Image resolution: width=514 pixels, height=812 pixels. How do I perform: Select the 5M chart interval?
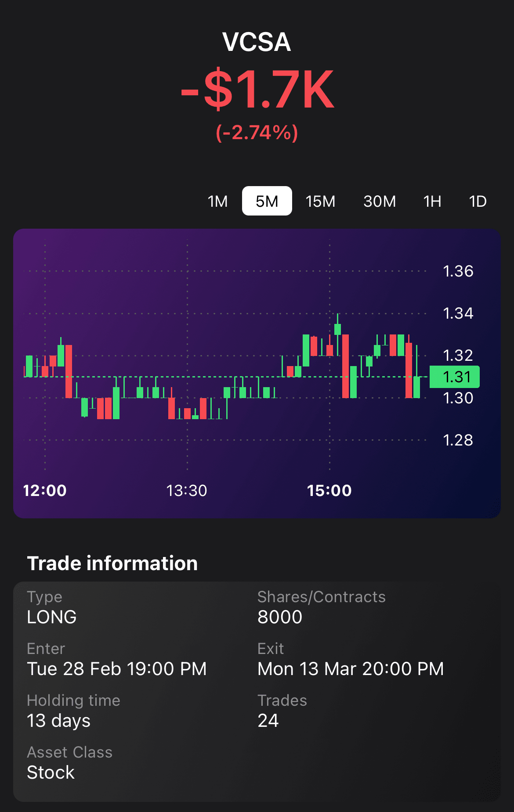(x=267, y=201)
